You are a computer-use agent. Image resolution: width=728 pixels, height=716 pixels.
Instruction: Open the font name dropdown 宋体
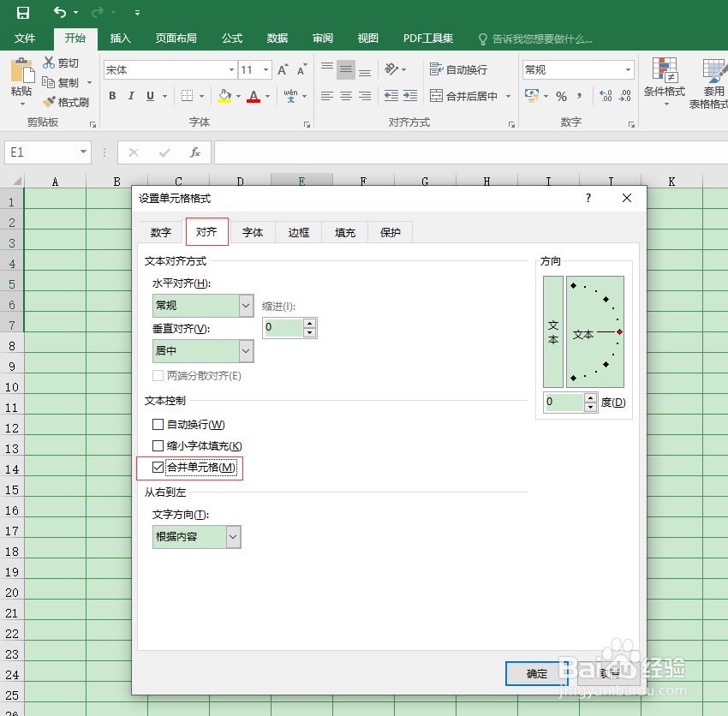[231, 69]
